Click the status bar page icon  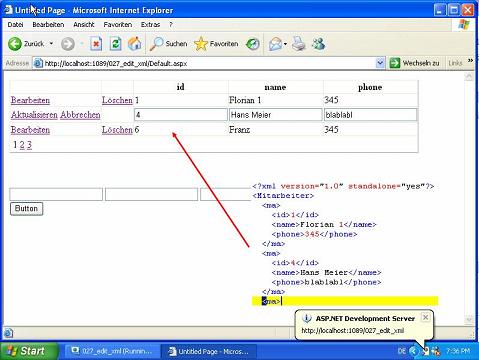8,333
